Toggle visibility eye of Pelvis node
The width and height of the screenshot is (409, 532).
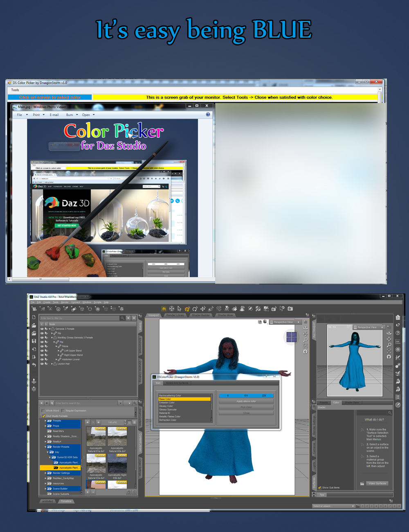(x=42, y=346)
